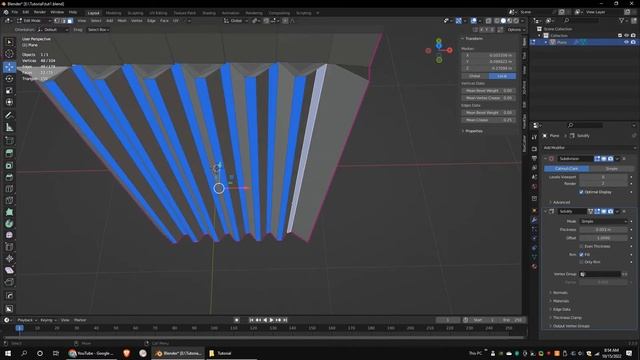Select the Select Box tool in the left toolbar

(9, 42)
